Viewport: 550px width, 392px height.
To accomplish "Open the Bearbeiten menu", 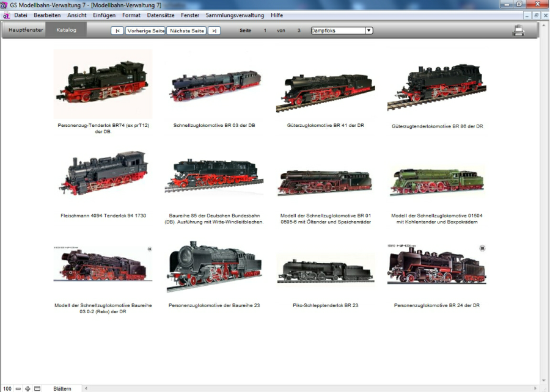I will point(47,15).
